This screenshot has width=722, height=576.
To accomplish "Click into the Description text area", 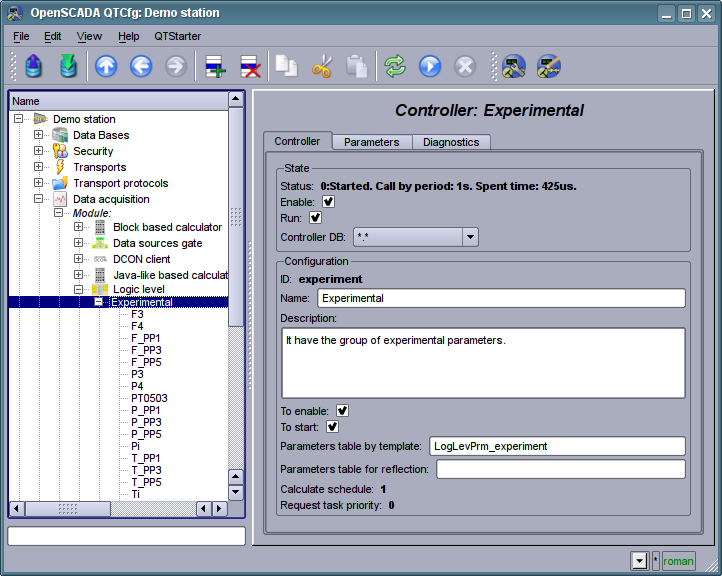I will click(483, 363).
